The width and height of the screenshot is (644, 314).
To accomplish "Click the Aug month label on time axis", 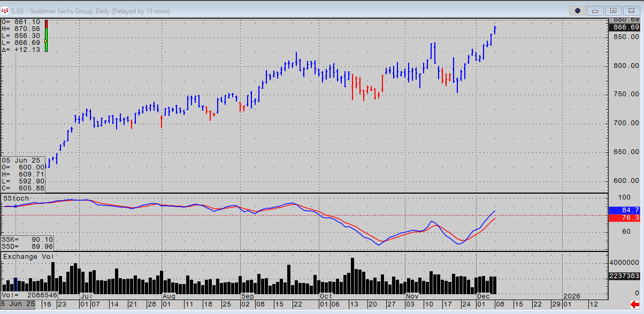I will coord(168,296).
